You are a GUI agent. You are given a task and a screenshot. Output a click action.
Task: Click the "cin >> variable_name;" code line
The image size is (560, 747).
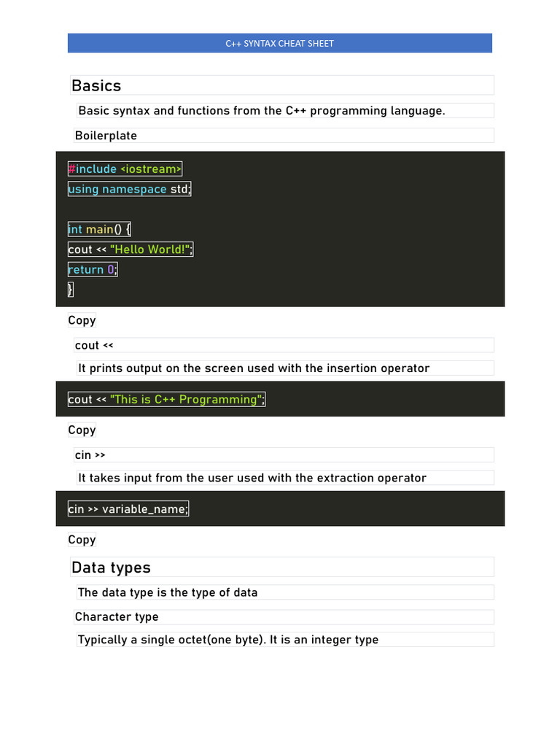(128, 508)
